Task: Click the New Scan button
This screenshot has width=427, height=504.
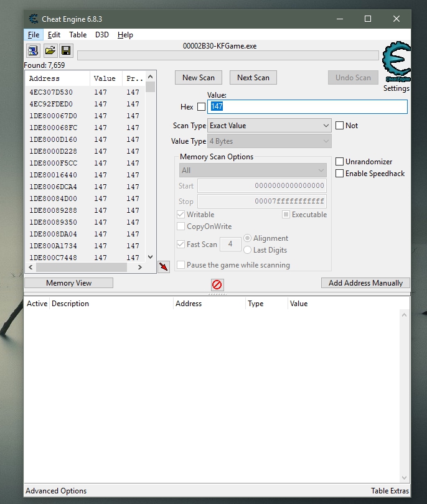Action: 199,77
